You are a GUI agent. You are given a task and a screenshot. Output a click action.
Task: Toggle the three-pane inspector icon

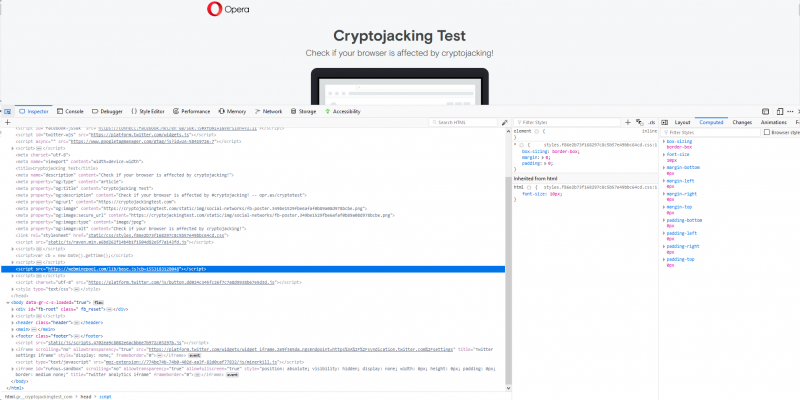click(664, 122)
